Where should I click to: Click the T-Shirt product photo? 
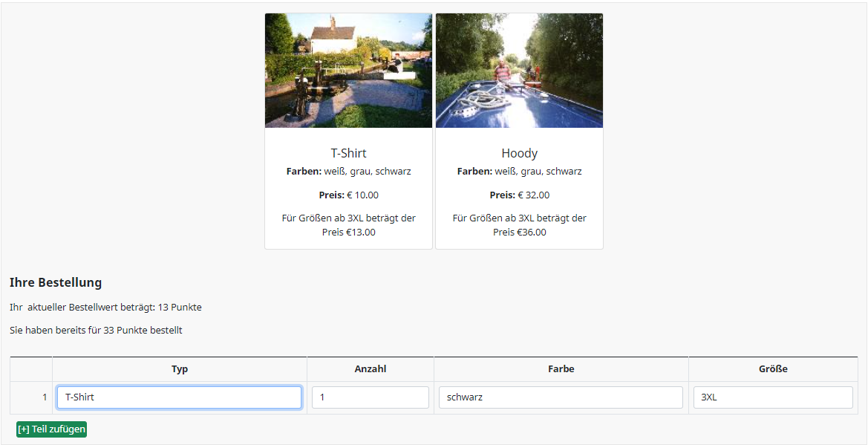(348, 71)
